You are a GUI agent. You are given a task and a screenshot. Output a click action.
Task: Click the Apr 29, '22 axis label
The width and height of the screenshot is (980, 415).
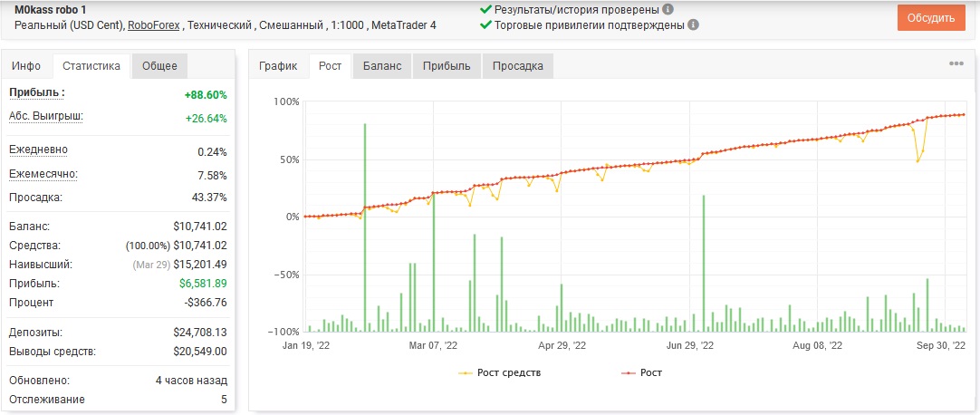click(562, 345)
